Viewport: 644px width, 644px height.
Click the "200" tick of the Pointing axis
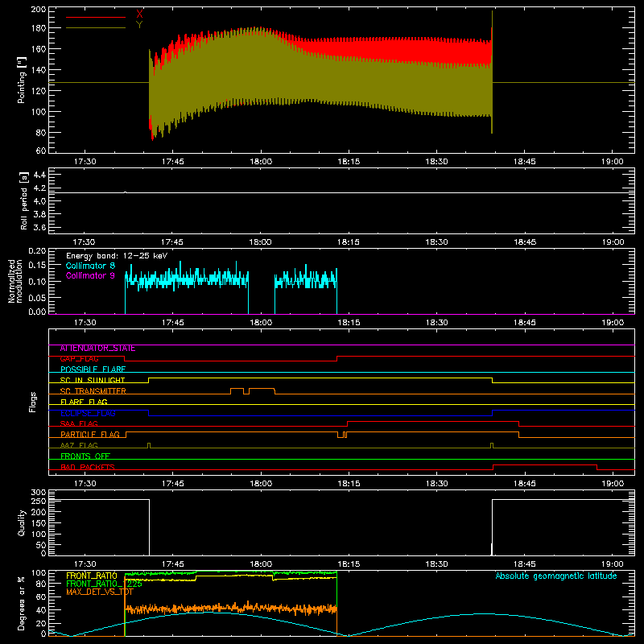(x=38, y=10)
